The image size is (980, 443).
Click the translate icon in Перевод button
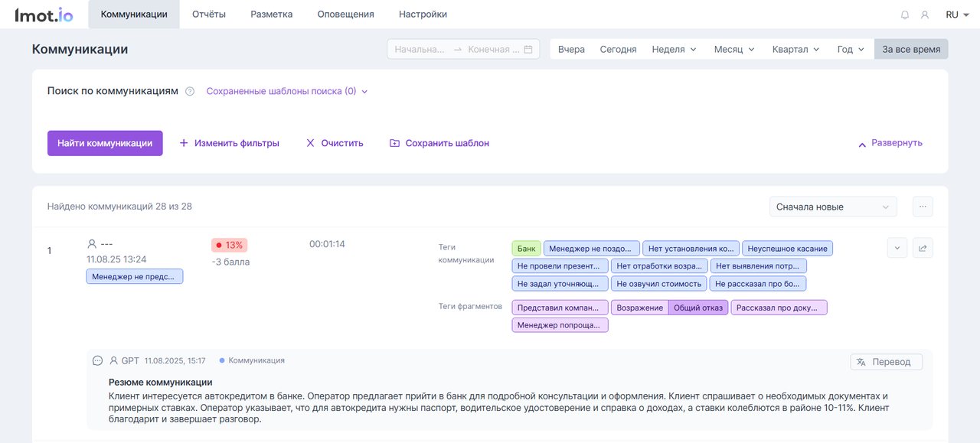[861, 362]
